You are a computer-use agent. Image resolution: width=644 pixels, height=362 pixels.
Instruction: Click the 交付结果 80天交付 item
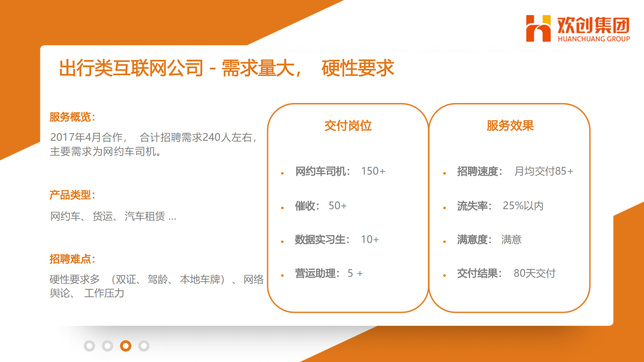[x=506, y=274]
